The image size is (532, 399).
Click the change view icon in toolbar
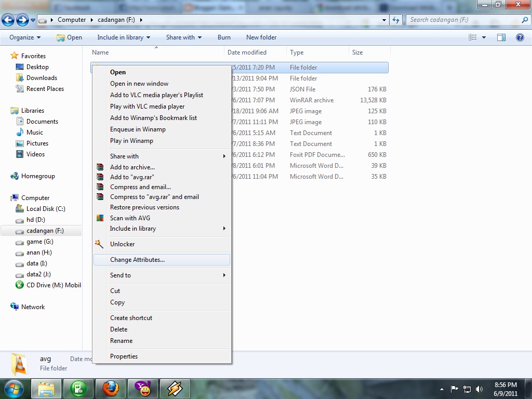(472, 37)
